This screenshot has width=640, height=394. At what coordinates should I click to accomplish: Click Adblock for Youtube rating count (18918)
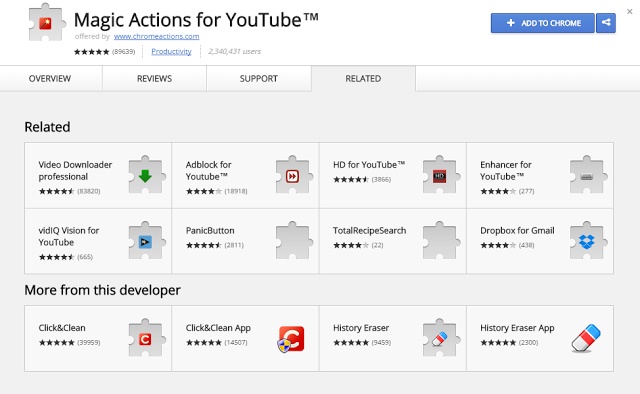236,191
